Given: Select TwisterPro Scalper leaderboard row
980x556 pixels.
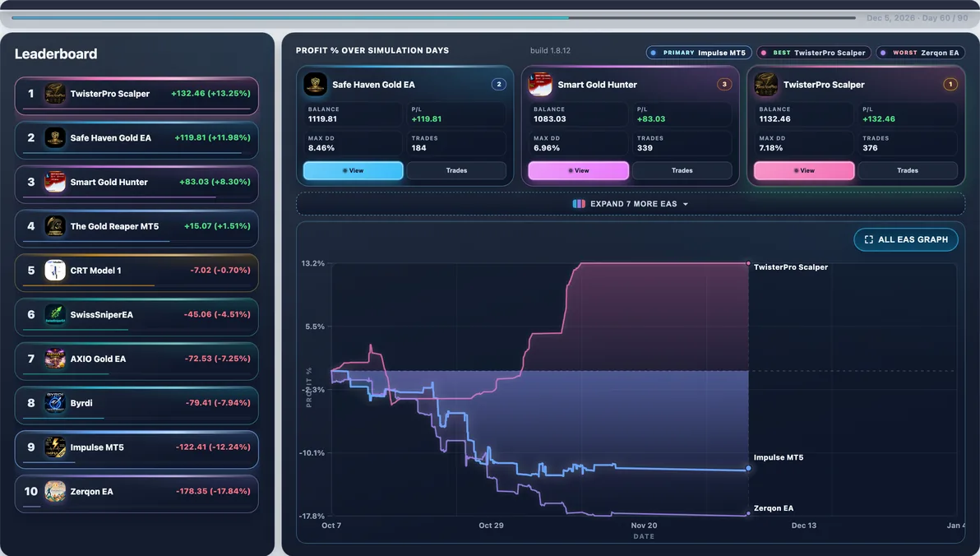Looking at the screenshot, I should [x=136, y=95].
